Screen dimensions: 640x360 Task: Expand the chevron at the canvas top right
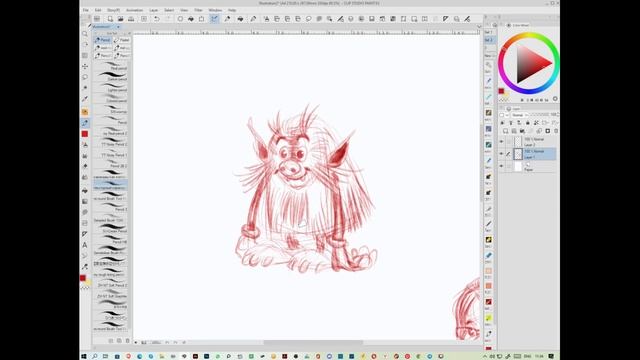(x=479, y=27)
